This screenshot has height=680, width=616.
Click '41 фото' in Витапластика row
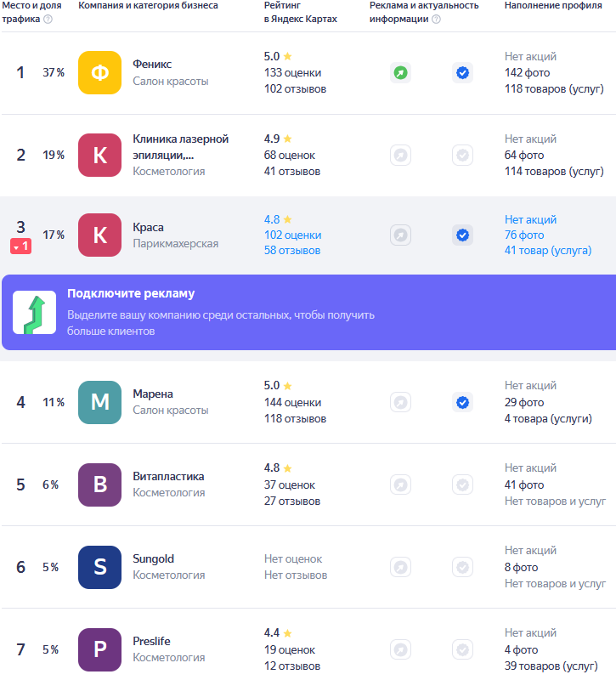(x=524, y=484)
